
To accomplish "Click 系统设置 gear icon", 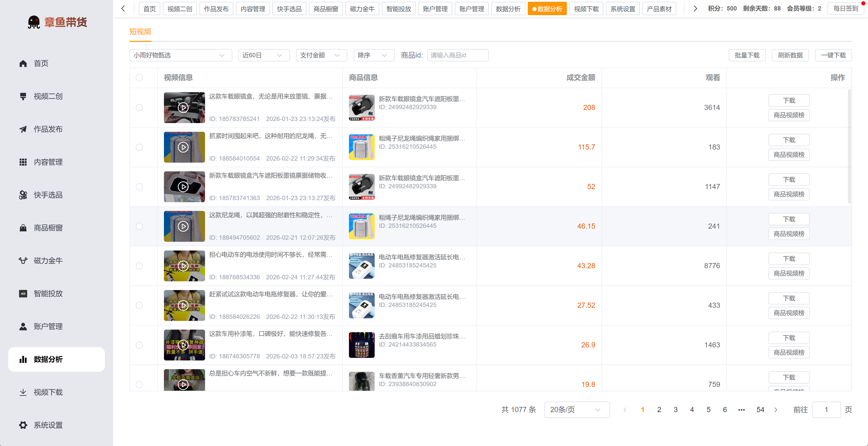I will pos(23,425).
